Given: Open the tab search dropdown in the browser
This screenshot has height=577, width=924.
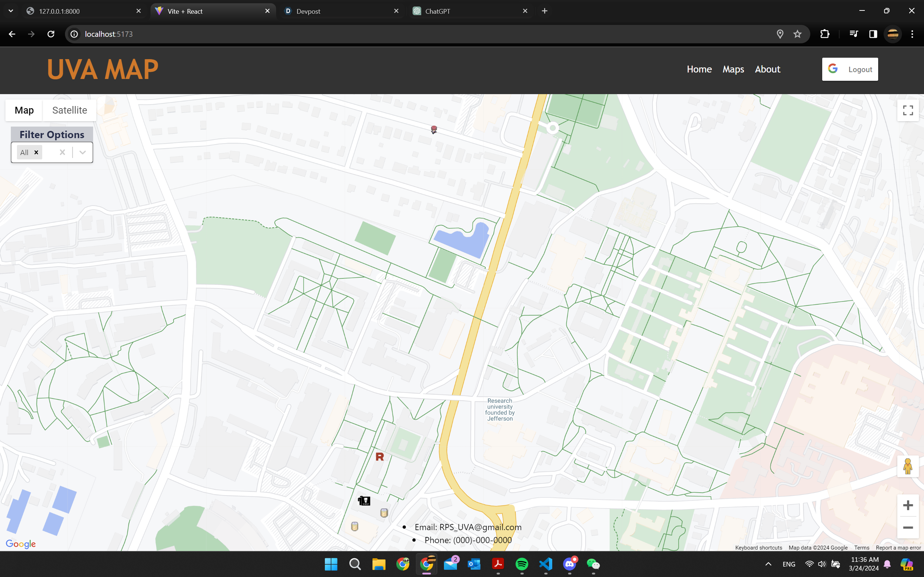Looking at the screenshot, I should [x=11, y=11].
